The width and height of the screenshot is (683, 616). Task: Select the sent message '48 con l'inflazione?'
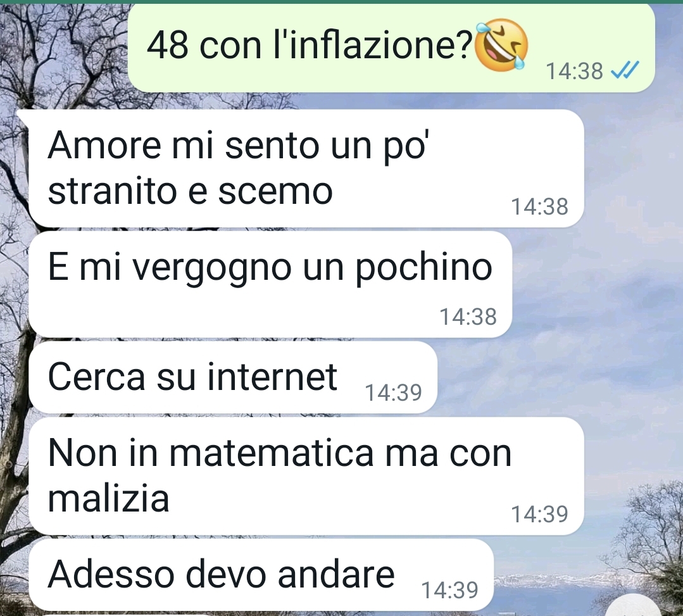pyautogui.click(x=391, y=48)
